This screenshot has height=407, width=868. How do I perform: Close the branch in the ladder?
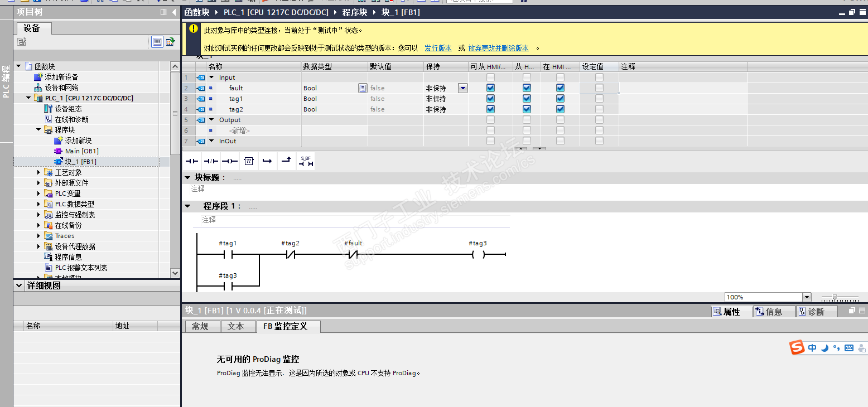(286, 162)
